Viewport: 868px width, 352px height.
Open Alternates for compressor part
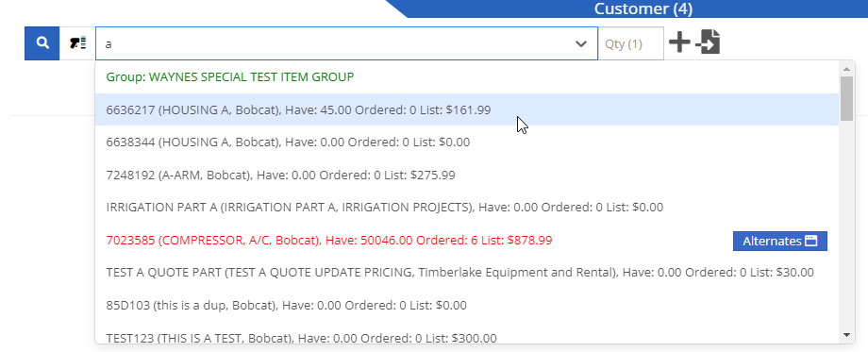tap(780, 242)
